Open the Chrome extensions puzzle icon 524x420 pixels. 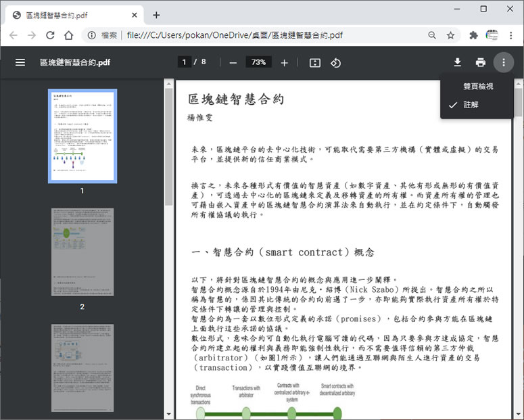473,35
